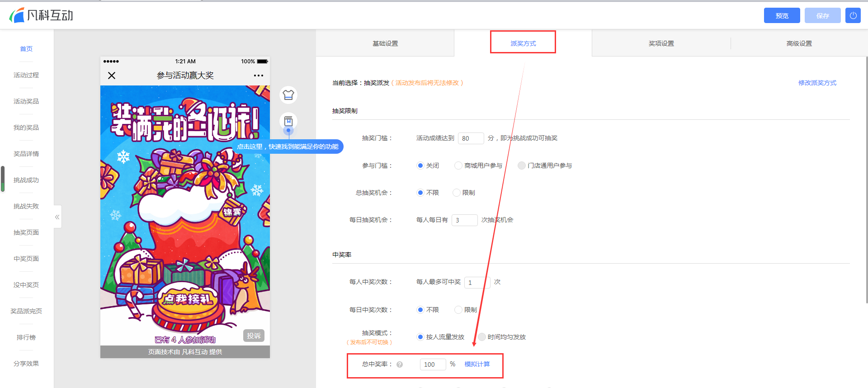This screenshot has width=868, height=388.
Task: Switch to the 派奖方式 tab
Action: (x=523, y=43)
